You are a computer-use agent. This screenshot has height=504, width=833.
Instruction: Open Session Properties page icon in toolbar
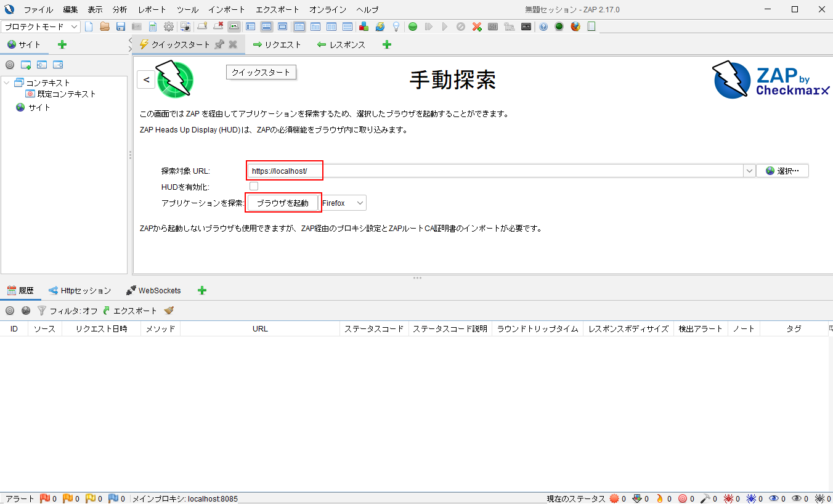pos(153,26)
